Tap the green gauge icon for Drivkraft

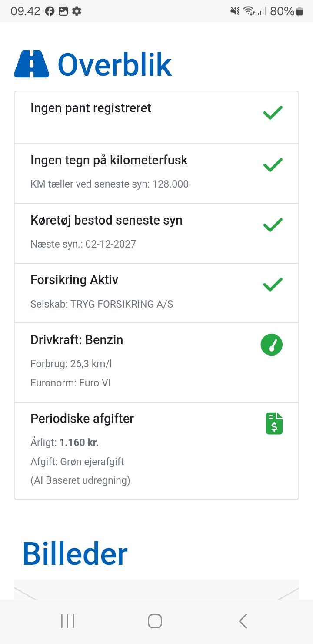[x=272, y=345]
